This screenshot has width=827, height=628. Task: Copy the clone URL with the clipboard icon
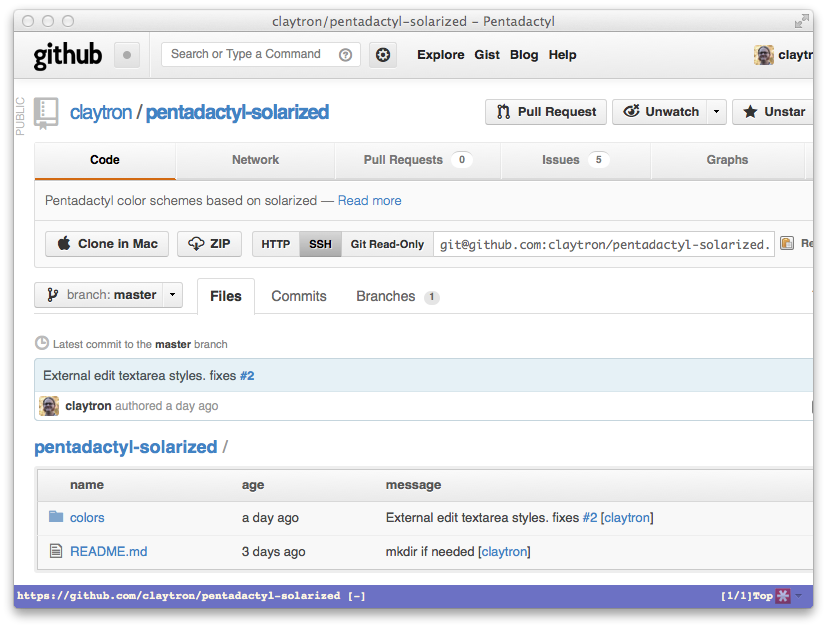(x=787, y=243)
